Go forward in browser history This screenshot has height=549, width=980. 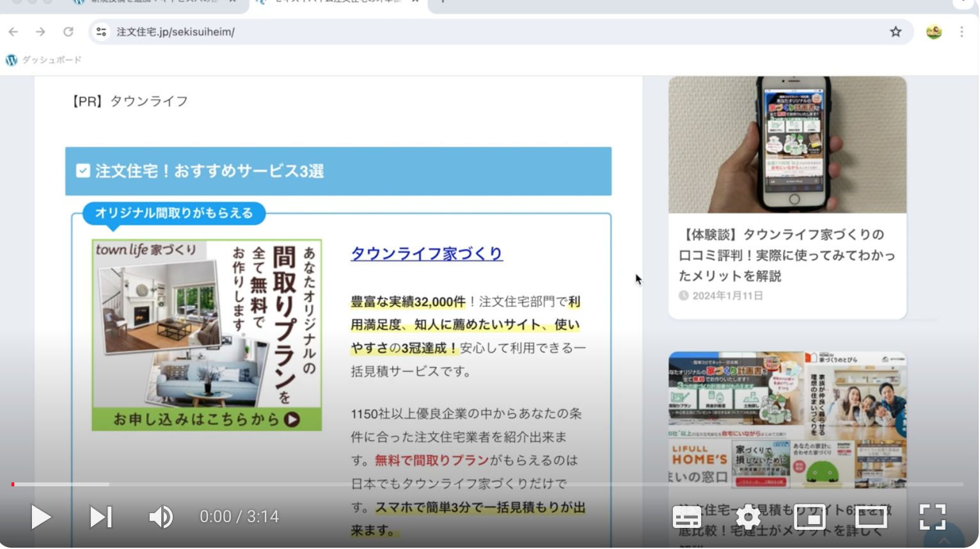40,32
